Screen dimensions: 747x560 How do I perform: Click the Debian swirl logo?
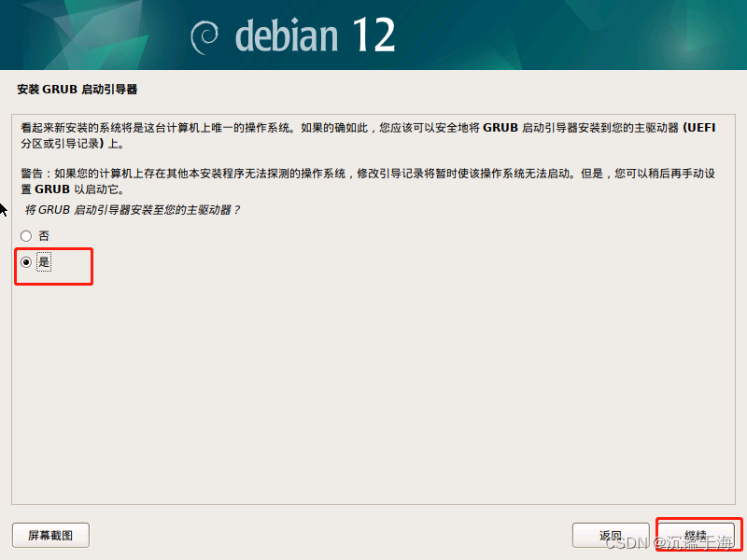(204, 37)
